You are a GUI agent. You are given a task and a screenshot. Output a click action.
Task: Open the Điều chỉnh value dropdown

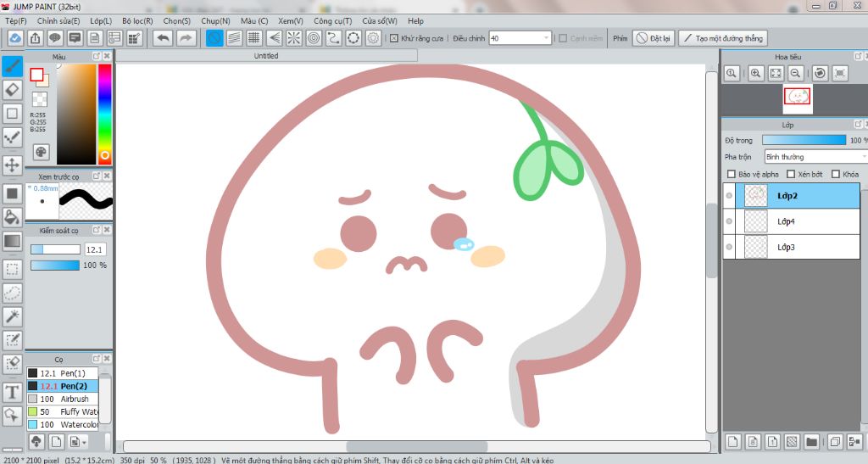547,38
